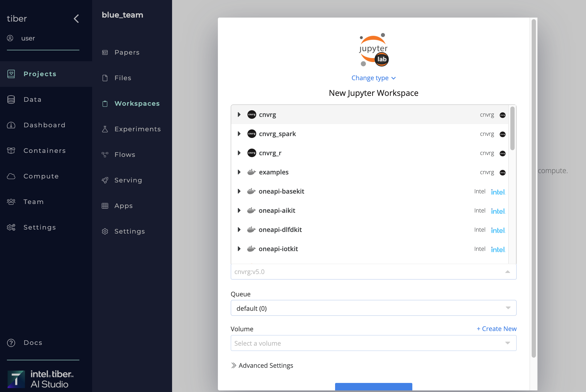Click the Intel Tiber AI Studio logo
The height and width of the screenshot is (392, 586).
click(x=40, y=379)
